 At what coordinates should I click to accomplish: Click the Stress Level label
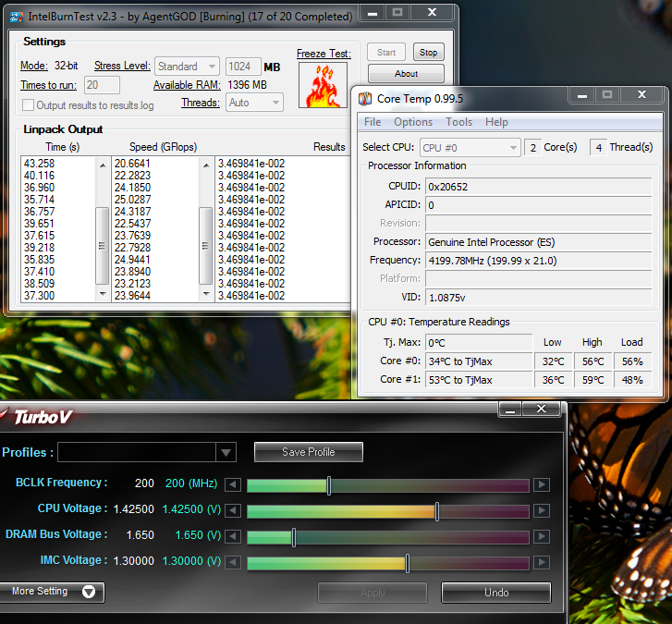122,66
